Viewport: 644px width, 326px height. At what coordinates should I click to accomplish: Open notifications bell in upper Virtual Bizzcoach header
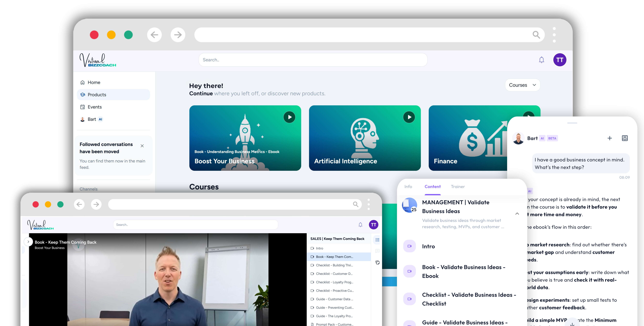[541, 60]
